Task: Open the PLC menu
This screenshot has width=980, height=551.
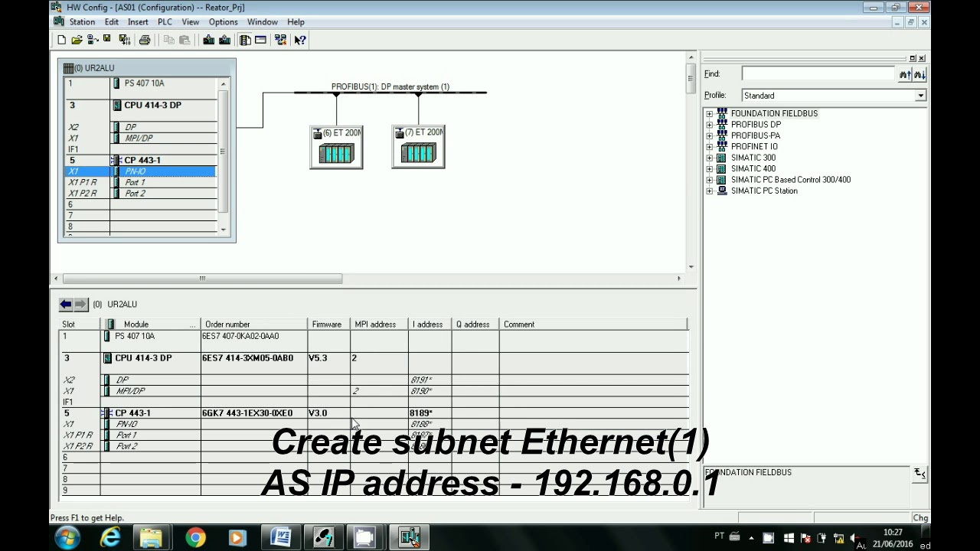Action: click(x=165, y=22)
